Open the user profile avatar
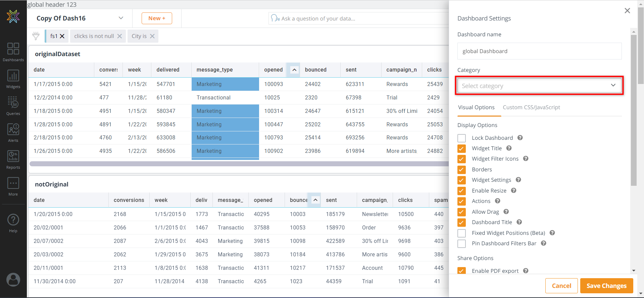 coord(13,280)
